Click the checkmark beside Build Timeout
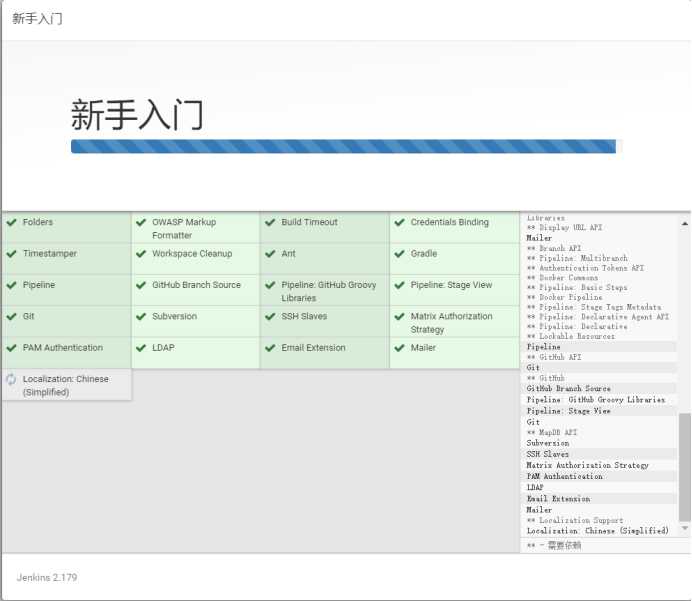The width and height of the screenshot is (692, 601). coord(270,222)
